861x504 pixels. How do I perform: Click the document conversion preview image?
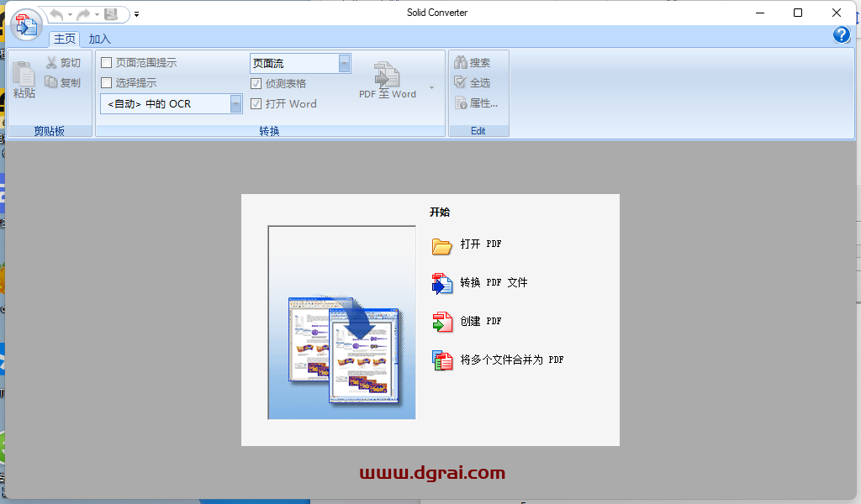click(x=341, y=323)
